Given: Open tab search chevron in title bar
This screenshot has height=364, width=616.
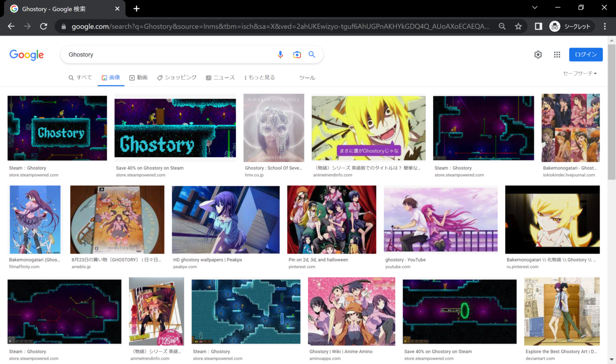Looking at the screenshot, I should point(534,8).
